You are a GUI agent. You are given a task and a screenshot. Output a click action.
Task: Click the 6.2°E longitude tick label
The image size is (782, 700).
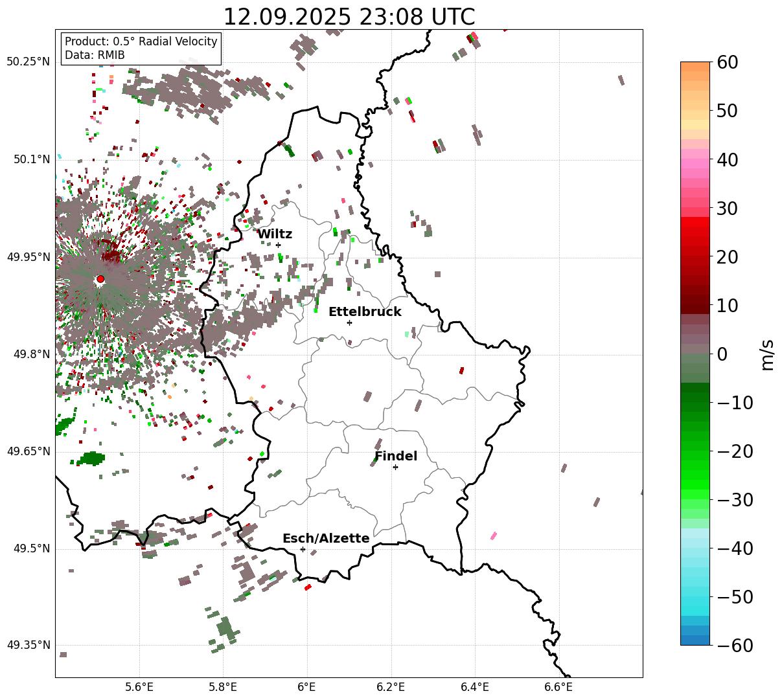click(x=391, y=686)
